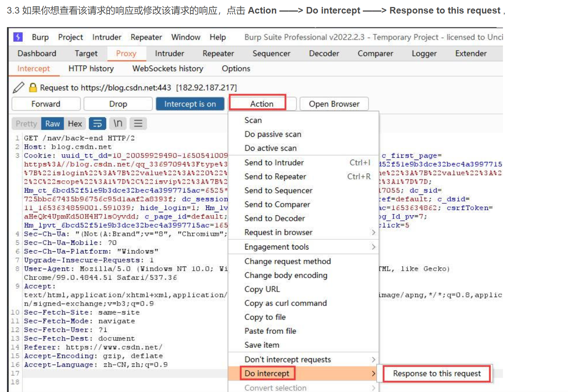Switch to Raw view
The image size is (568, 392).
(52, 124)
